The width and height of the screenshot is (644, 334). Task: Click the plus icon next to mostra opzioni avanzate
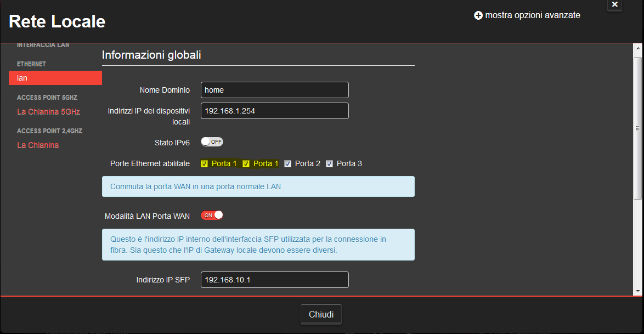(478, 15)
